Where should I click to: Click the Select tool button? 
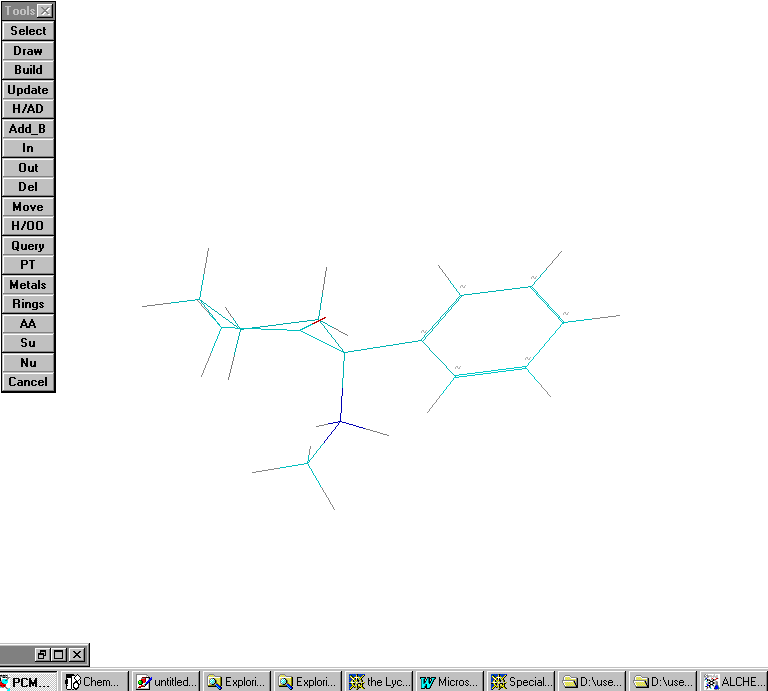[28, 31]
